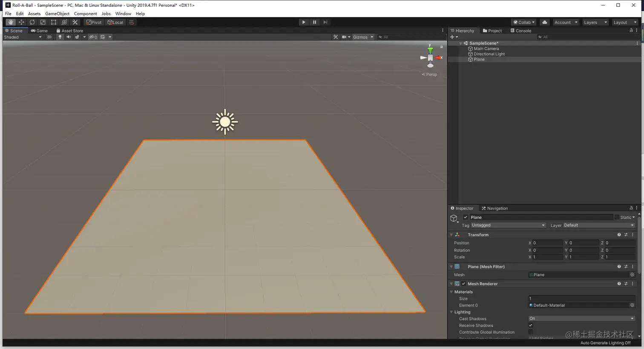
Task: Open Transform component three-dot menu
Action: 632,235
